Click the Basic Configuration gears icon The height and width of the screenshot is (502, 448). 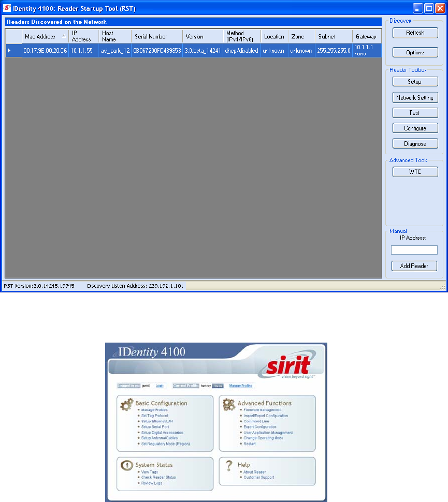pos(126,404)
